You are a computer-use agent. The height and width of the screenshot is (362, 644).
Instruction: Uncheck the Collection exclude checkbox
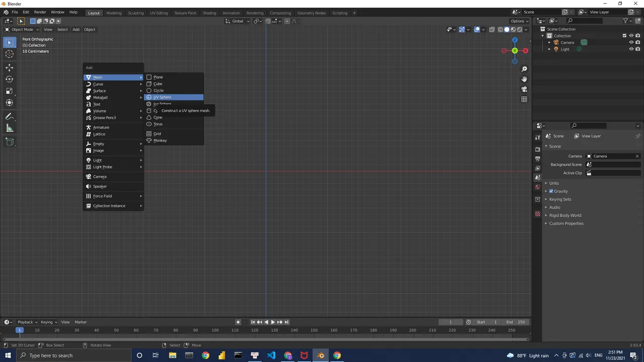pyautogui.click(x=624, y=36)
